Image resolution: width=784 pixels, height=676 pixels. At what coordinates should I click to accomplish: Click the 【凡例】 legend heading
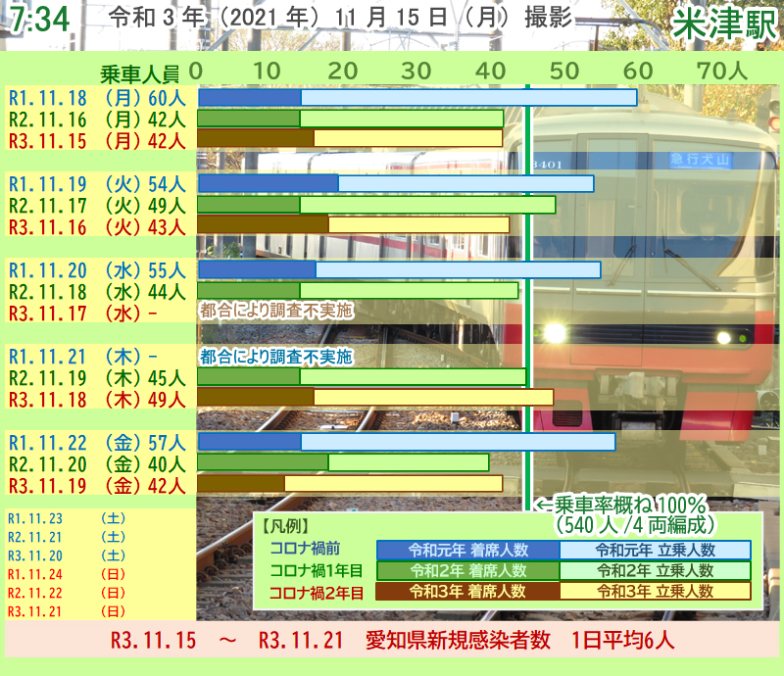[285, 526]
